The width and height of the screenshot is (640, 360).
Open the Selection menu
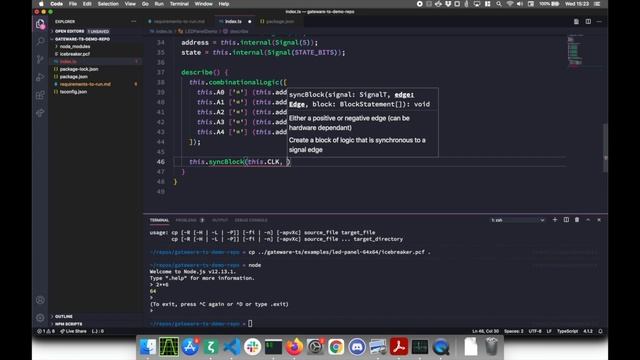pos(108,4)
